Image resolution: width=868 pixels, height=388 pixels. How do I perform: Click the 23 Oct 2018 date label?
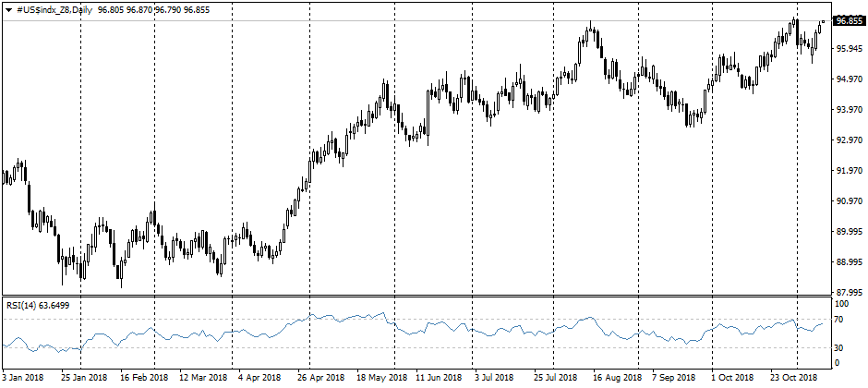point(792,377)
